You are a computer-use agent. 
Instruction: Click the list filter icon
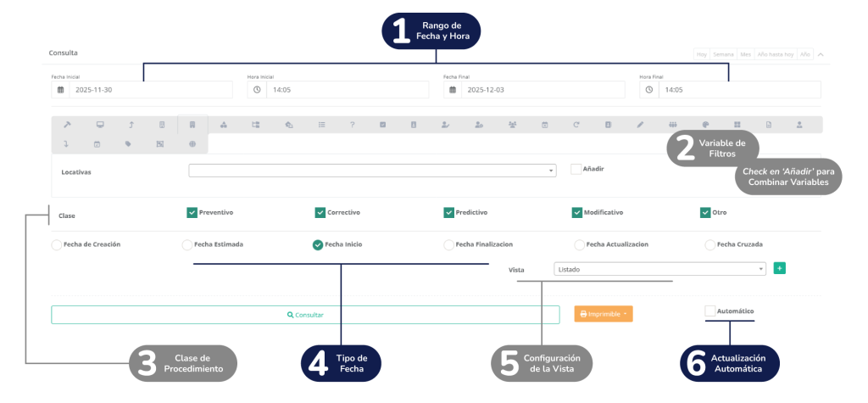[321, 125]
